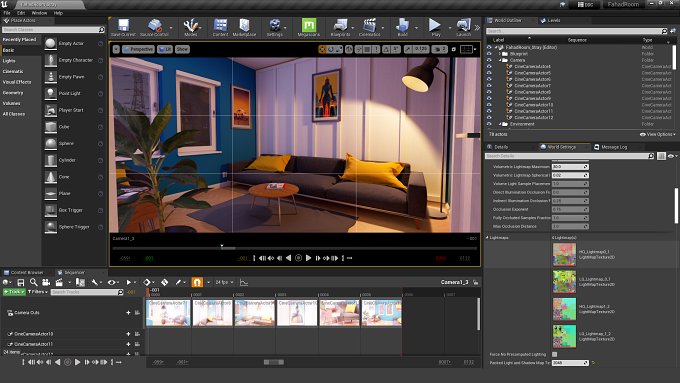Click Sequencer save icon
The width and height of the screenshot is (680, 383).
click(20, 282)
